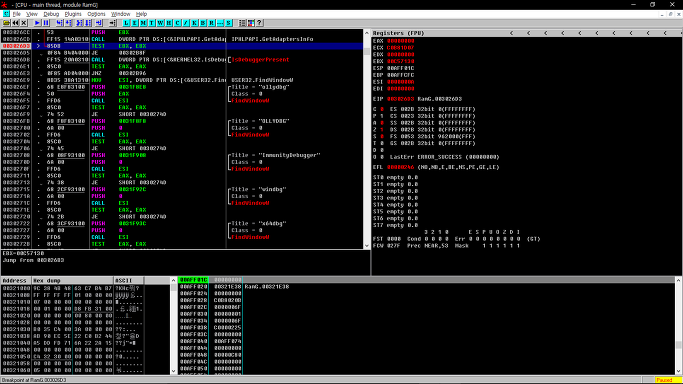Viewport: 683px width, 384px height.
Task: Click the Go to address toolbar icon
Action: click(112, 23)
